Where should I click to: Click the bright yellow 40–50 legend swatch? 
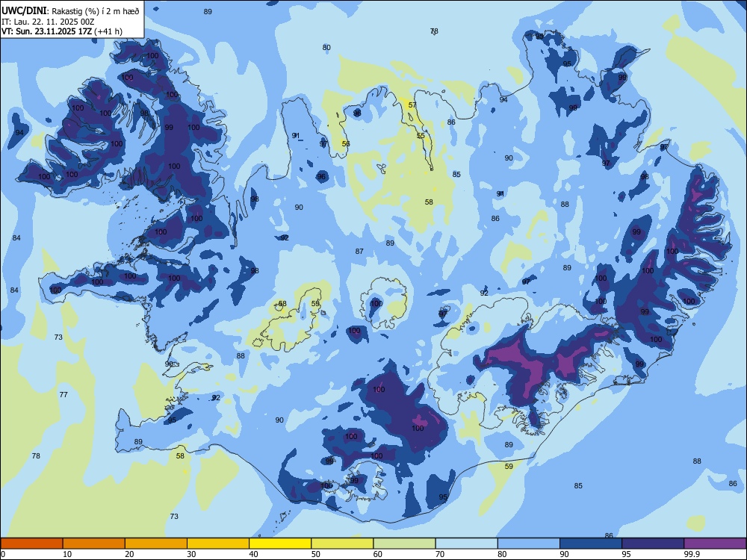coord(280,544)
